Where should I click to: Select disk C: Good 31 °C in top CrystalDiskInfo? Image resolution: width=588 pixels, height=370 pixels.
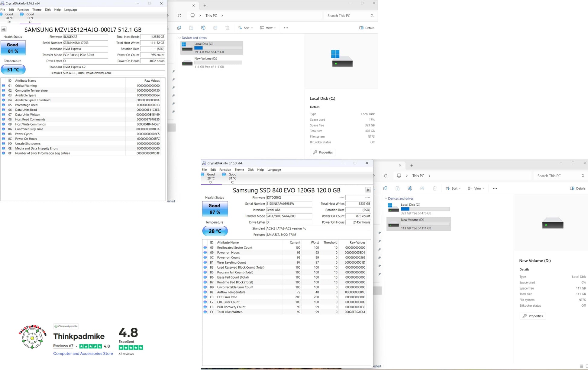pyautogui.click(x=30, y=18)
